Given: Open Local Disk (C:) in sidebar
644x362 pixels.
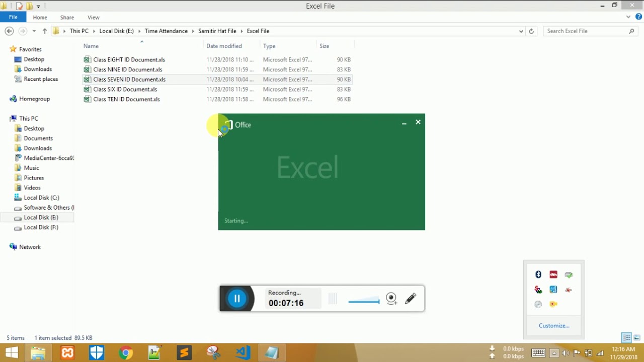Looking at the screenshot, I should point(41,198).
